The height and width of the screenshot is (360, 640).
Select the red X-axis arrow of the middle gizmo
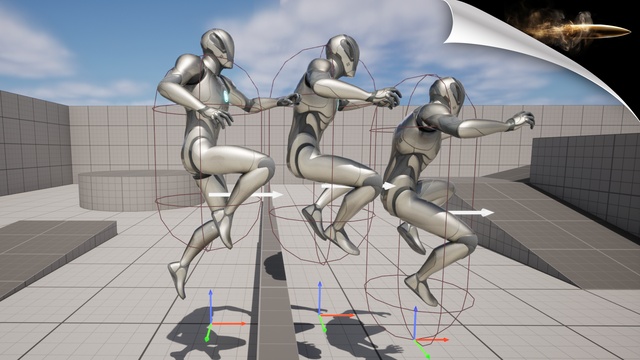[337, 315]
